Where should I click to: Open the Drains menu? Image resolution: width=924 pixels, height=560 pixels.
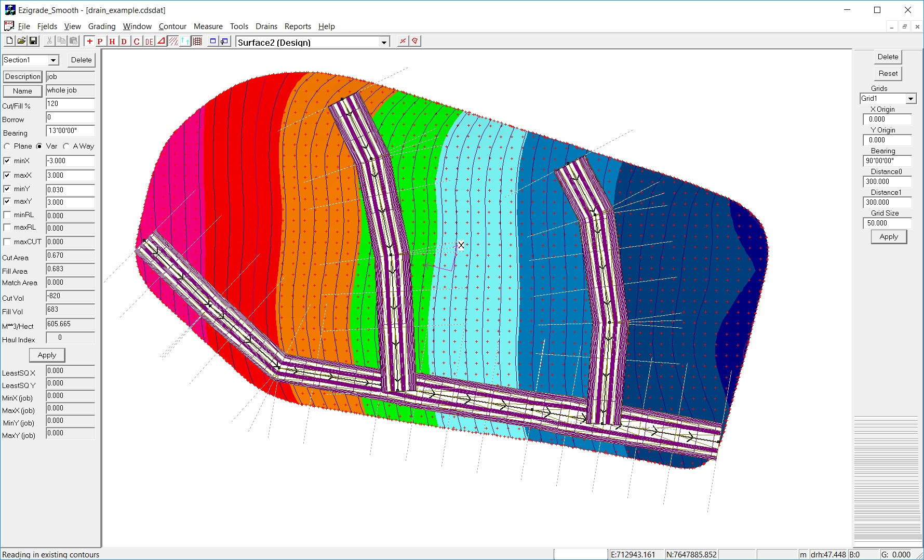click(266, 26)
